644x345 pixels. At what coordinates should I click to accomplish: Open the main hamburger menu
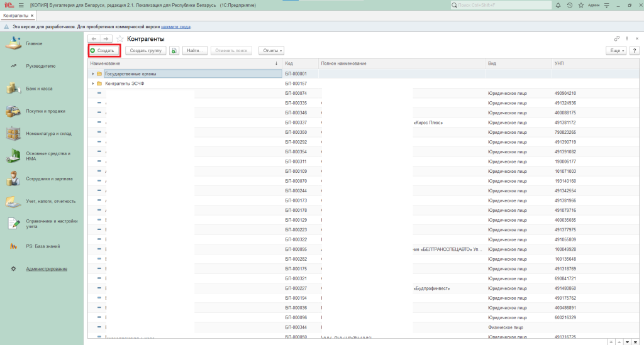pos(21,5)
